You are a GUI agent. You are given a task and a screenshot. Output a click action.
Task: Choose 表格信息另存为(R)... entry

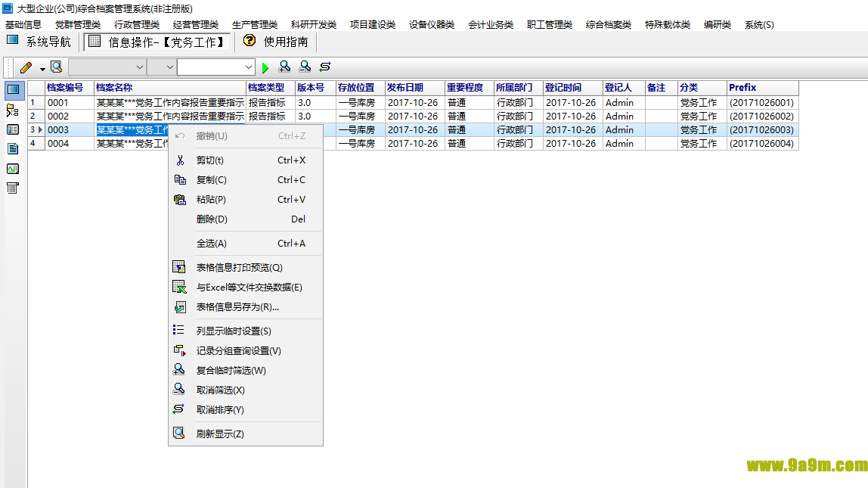246,307
